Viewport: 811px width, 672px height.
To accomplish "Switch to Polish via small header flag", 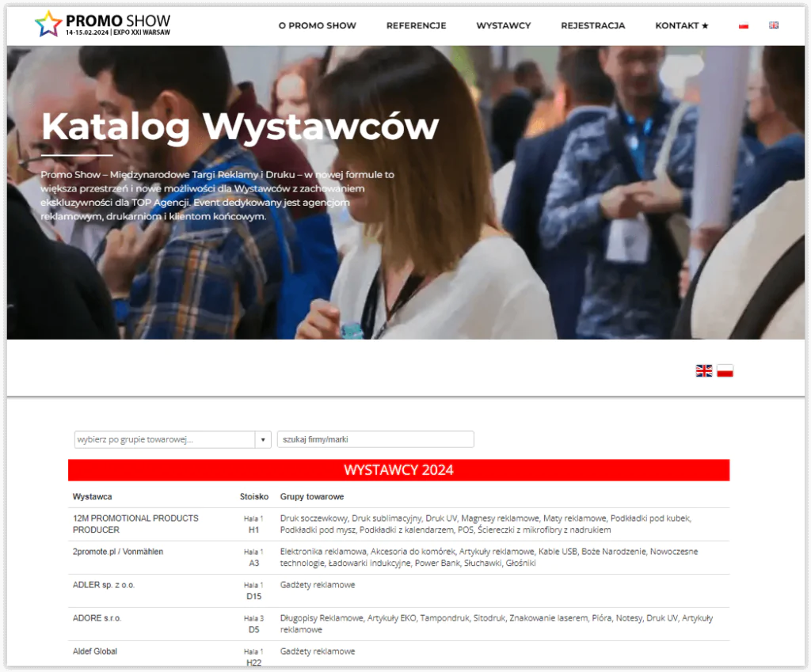I will click(743, 25).
